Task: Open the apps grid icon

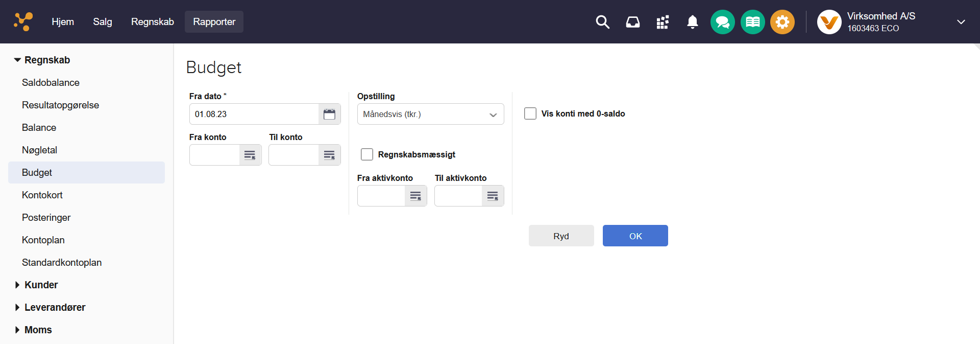Action: pos(663,22)
